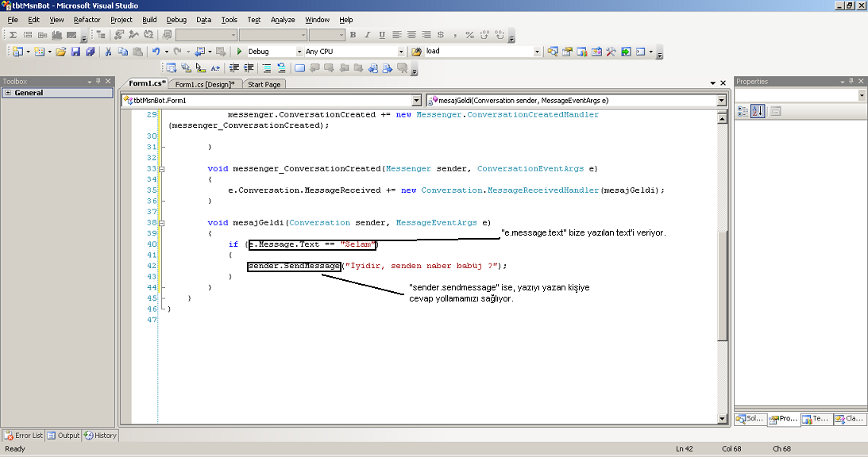The width and height of the screenshot is (868, 457).
Task: Uncomment the selected lines icon
Action: coord(281,68)
